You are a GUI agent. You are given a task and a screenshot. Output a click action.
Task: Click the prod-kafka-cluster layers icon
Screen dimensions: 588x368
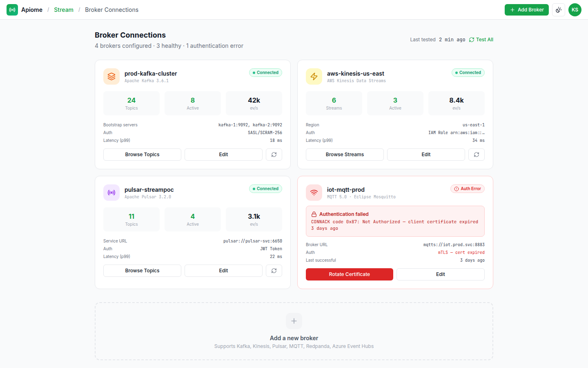click(x=111, y=76)
